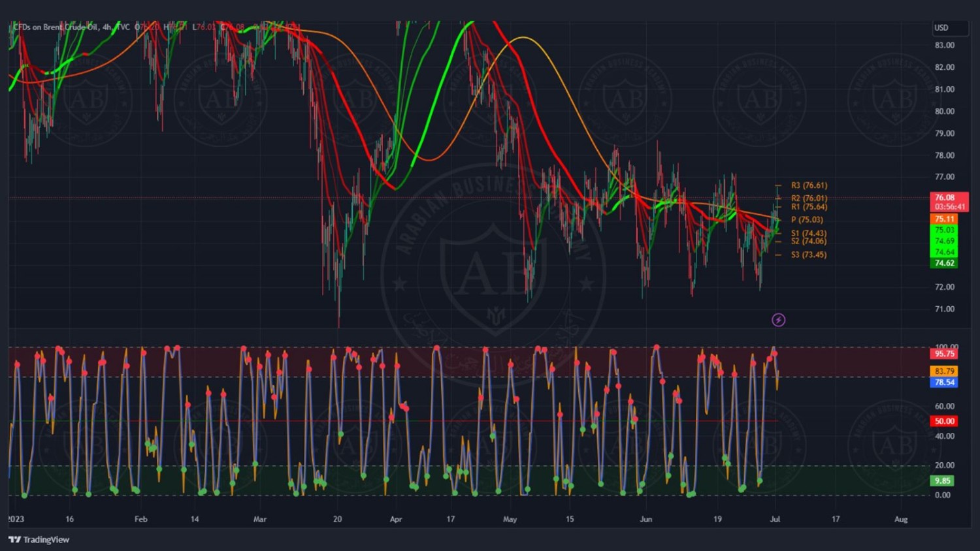Screen dimensions: 980x551
Task: Click the orange 83.79 oscillator value label
Action: coord(944,371)
